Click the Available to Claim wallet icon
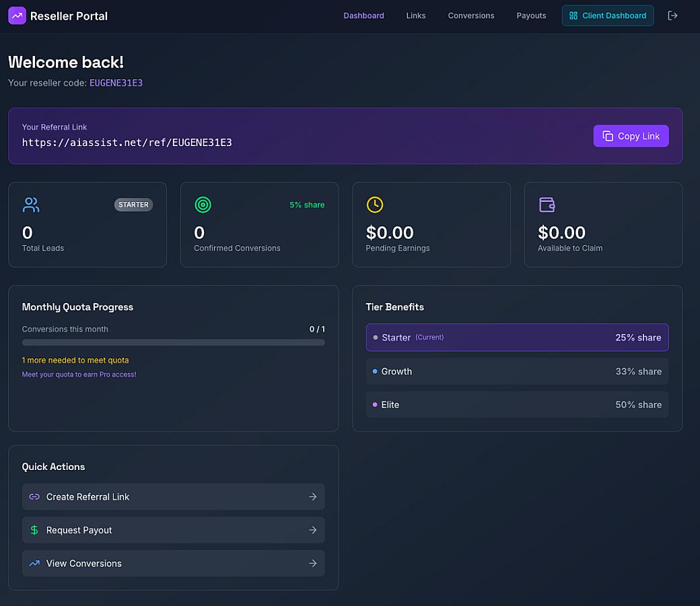Image resolution: width=700 pixels, height=606 pixels. point(547,205)
